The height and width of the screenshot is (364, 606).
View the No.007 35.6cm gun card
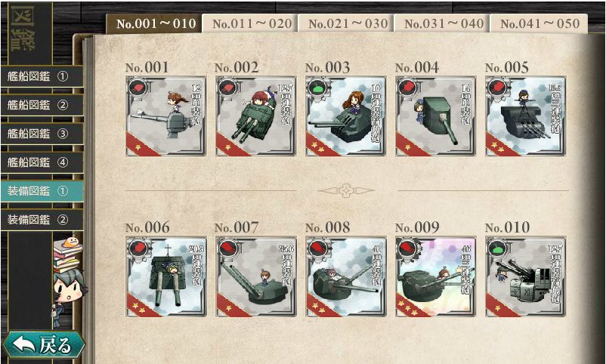pos(256,276)
